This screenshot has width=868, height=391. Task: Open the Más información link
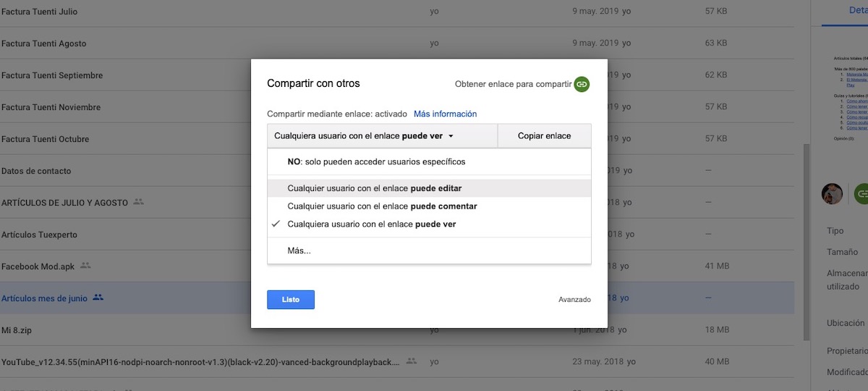tap(445, 114)
